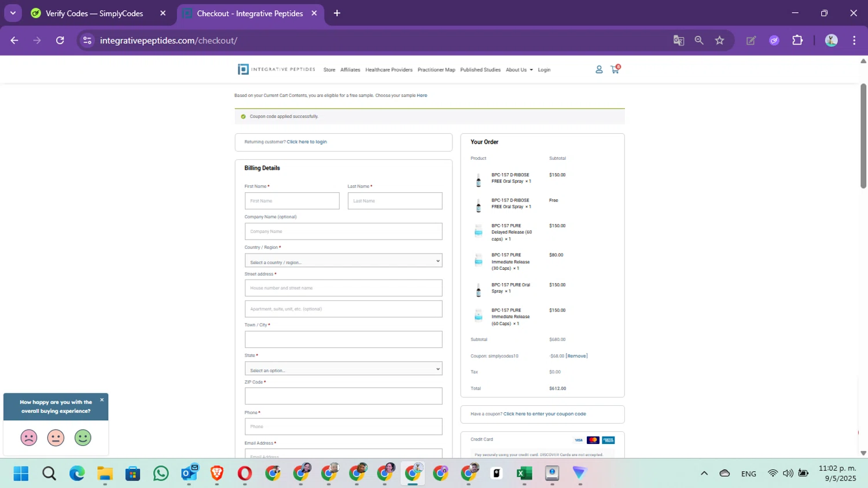This screenshot has height=488, width=868.
Task: Click the neutral face rating
Action: (x=56, y=438)
